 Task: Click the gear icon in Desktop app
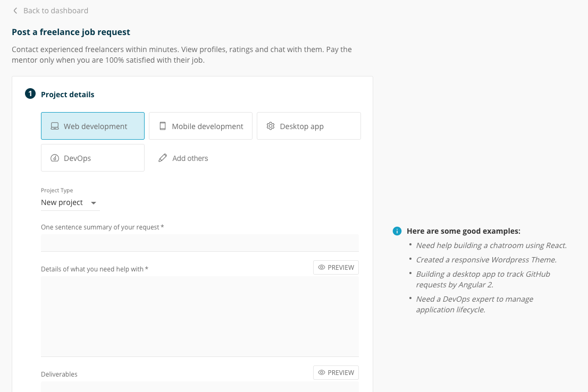click(271, 126)
